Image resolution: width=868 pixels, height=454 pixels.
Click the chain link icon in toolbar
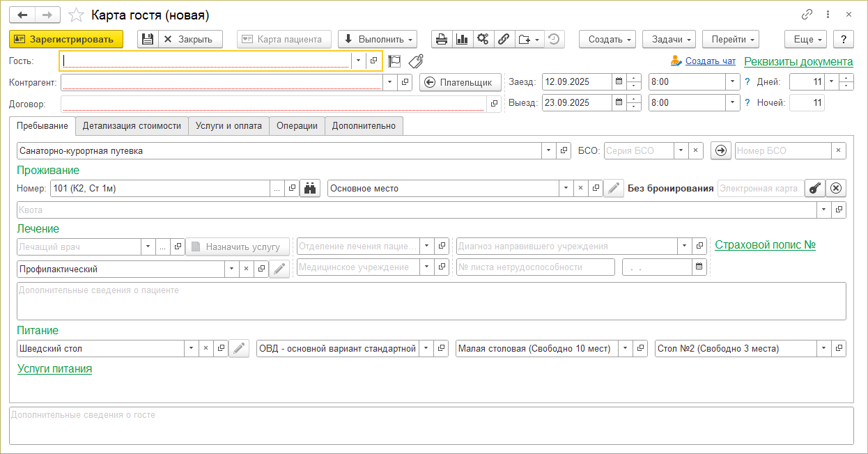[504, 39]
